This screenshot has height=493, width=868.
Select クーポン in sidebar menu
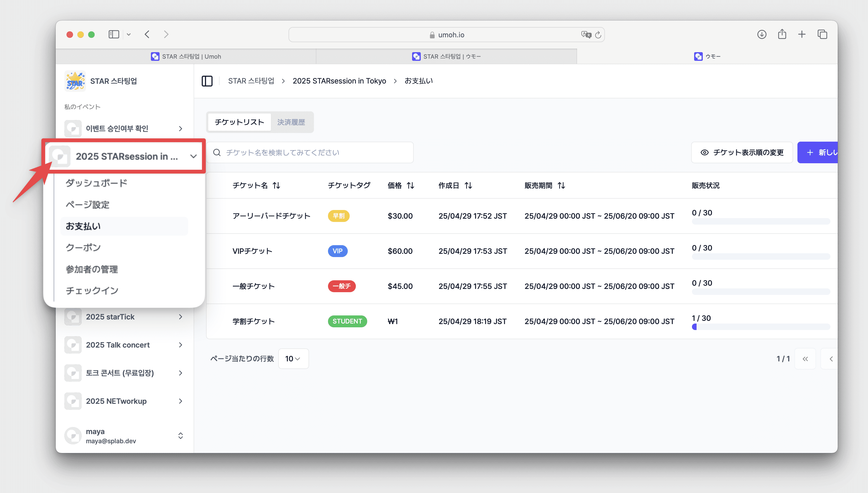[83, 248]
